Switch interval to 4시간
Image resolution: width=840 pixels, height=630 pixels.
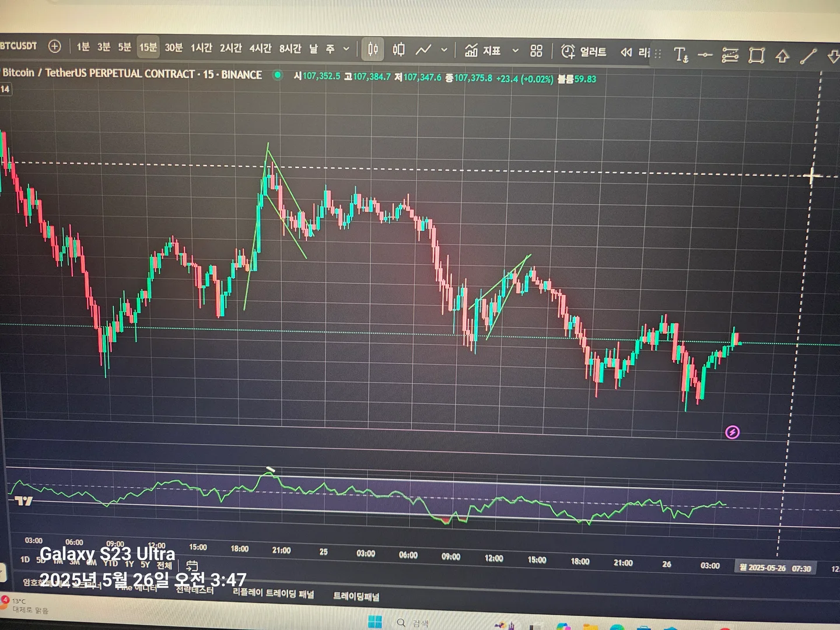[x=260, y=48]
